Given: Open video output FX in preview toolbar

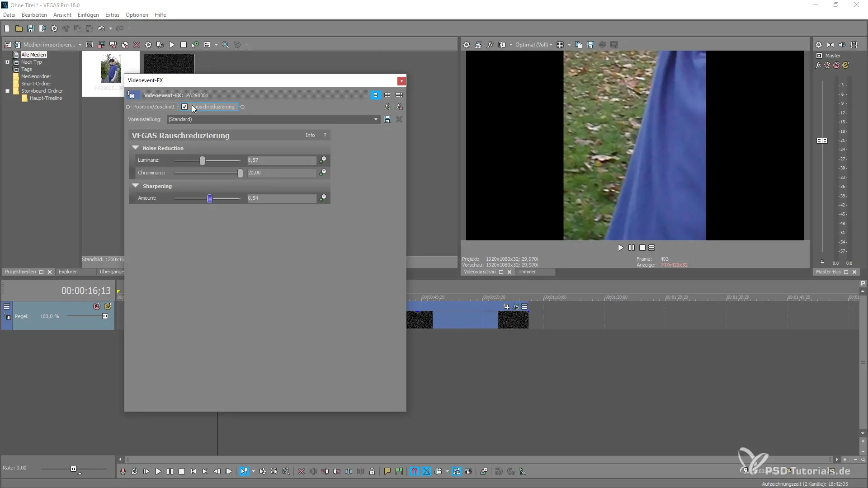Looking at the screenshot, I should tap(490, 45).
